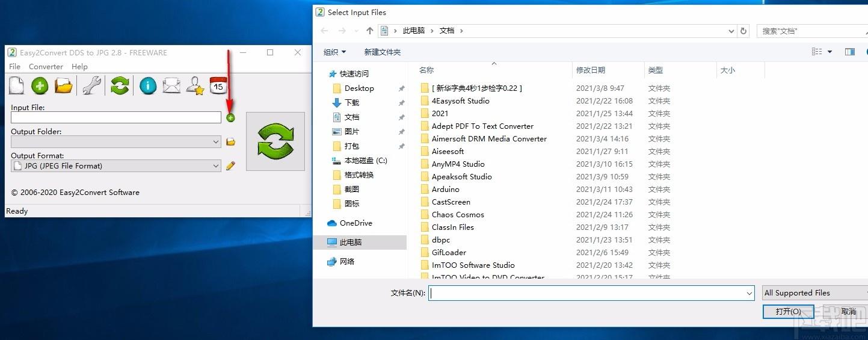Expand the Output Format JPG dropdown

click(216, 165)
